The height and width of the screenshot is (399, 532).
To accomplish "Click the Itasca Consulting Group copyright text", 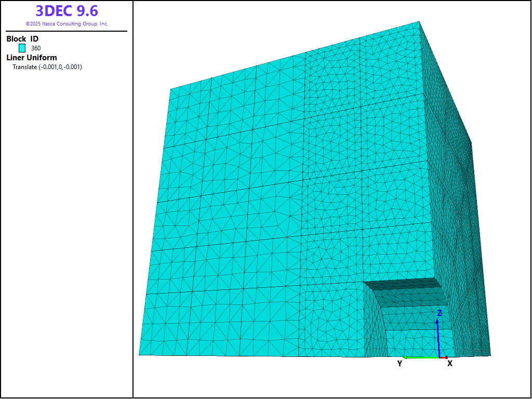I will (66, 24).
